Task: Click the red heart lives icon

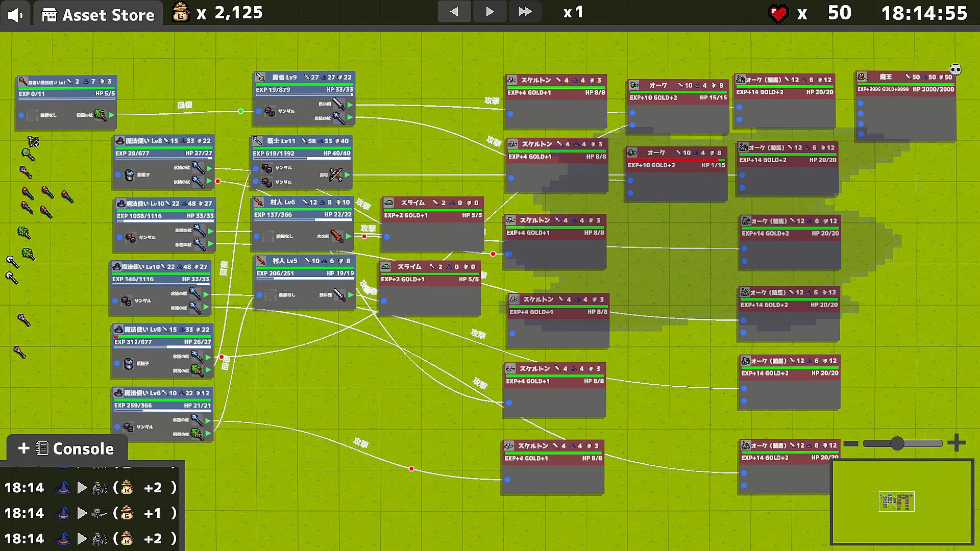Action: pos(778,14)
